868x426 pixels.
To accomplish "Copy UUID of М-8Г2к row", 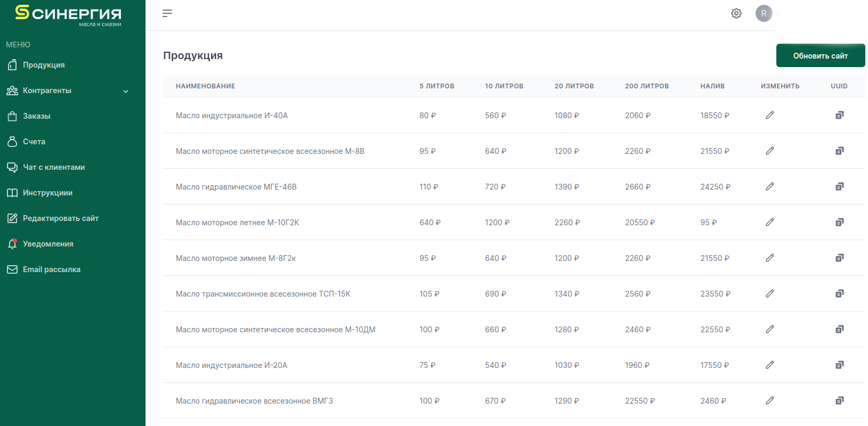I will pos(840,258).
